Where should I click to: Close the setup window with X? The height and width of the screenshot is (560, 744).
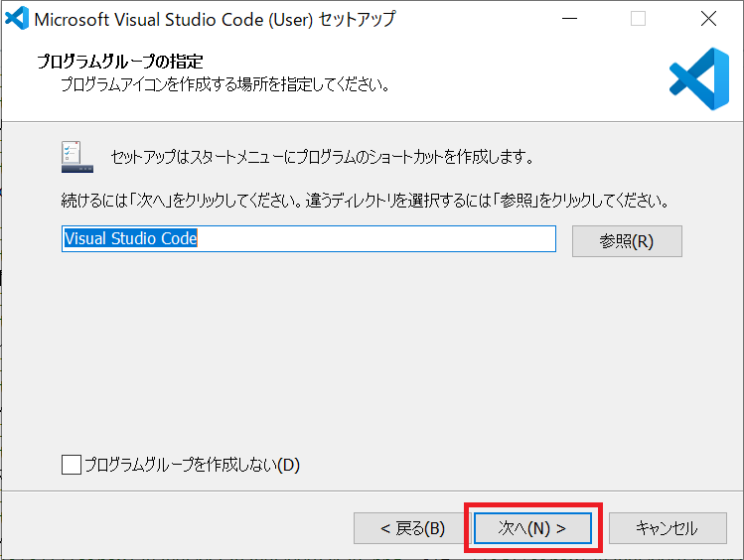tap(708, 19)
